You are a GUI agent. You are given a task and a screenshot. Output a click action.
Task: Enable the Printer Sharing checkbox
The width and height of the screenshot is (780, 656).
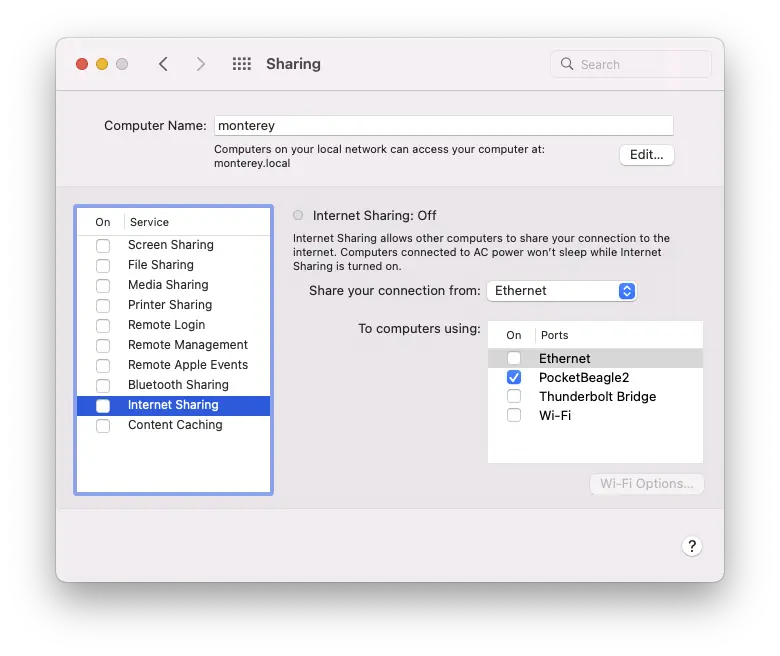coord(103,305)
